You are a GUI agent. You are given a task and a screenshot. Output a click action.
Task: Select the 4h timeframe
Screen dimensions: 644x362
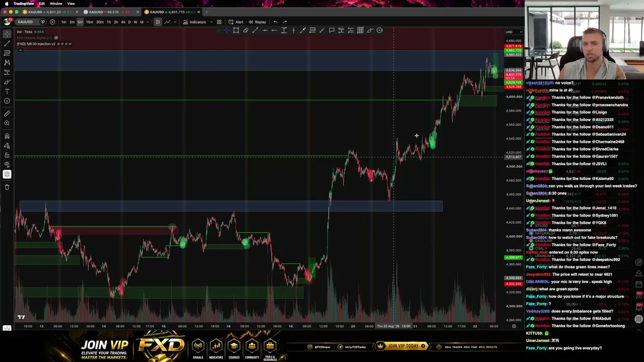click(123, 22)
